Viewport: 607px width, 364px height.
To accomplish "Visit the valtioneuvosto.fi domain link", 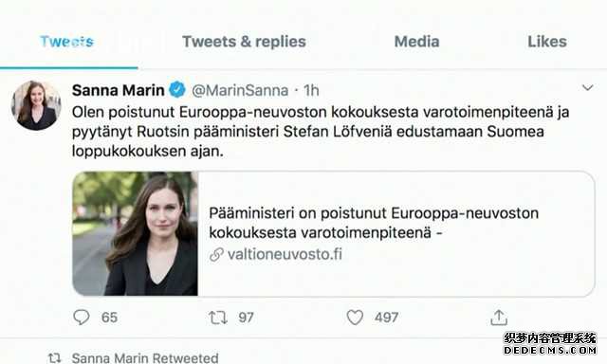I will click(285, 255).
